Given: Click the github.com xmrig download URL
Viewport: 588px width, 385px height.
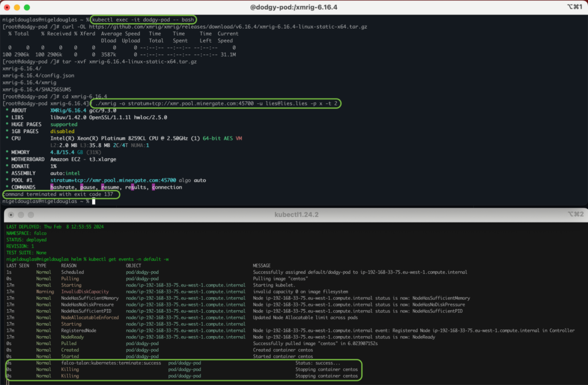Looking at the screenshot, I should point(228,27).
